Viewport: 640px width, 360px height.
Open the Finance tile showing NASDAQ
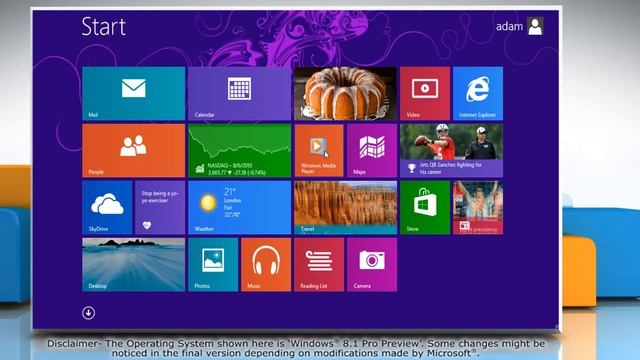tap(240, 151)
